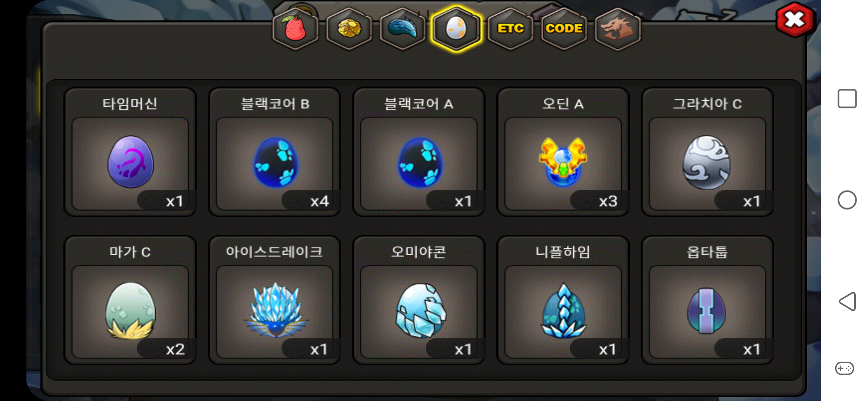
Task: Tap the Android home circle button
Action: coord(847,200)
